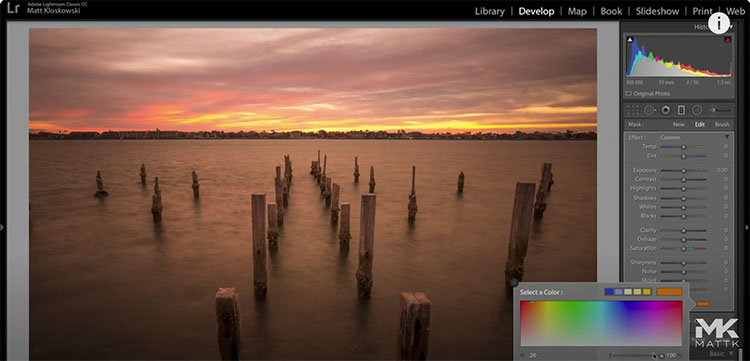Adjust the Dehaze slider handle
This screenshot has height=361, width=750.
pyautogui.click(x=684, y=239)
